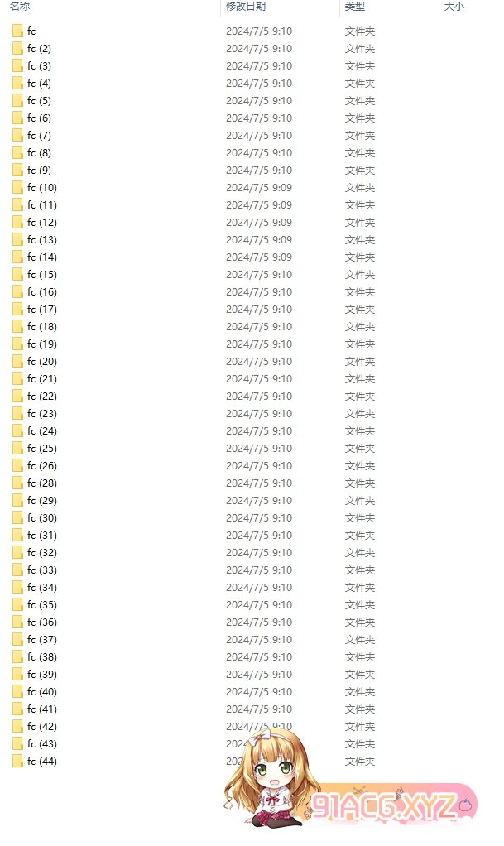
Task: Click the 大小 column header
Action: pos(454,7)
